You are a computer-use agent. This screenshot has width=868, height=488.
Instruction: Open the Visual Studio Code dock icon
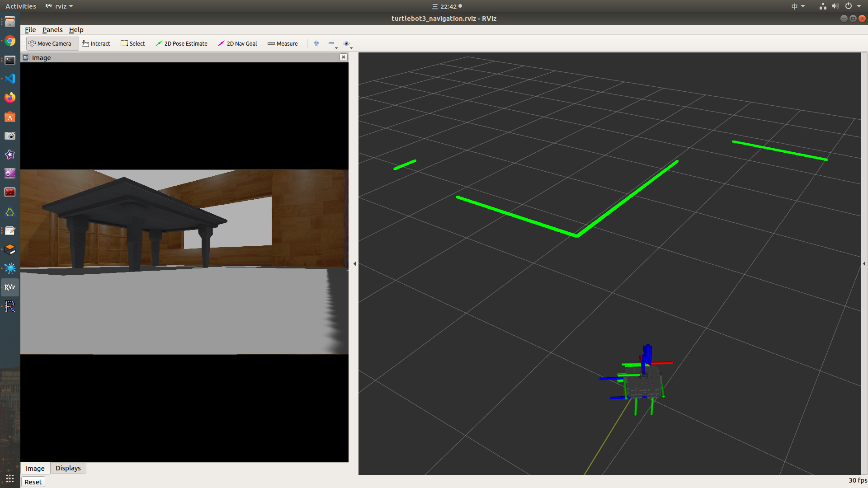(10, 79)
